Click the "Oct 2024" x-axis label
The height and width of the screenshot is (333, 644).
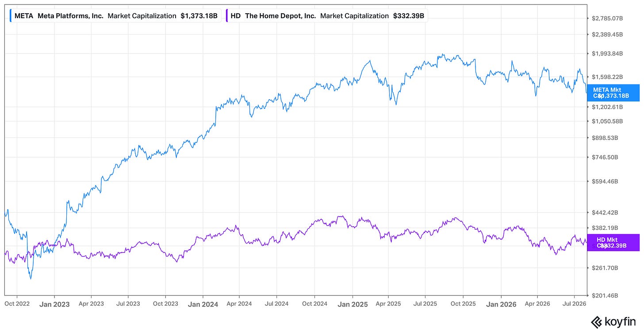pos(314,304)
